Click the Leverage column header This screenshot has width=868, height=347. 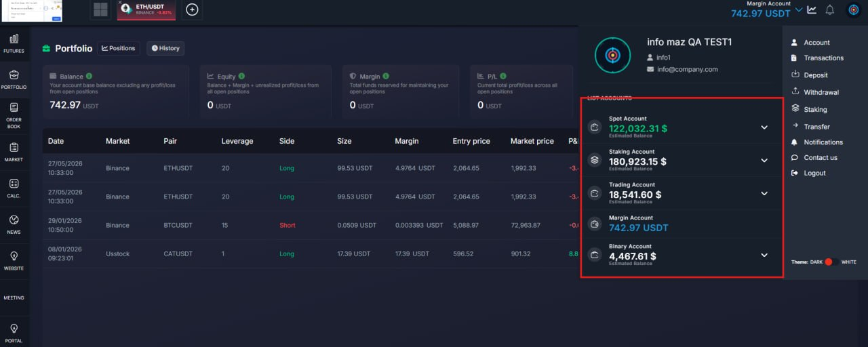[x=237, y=141]
